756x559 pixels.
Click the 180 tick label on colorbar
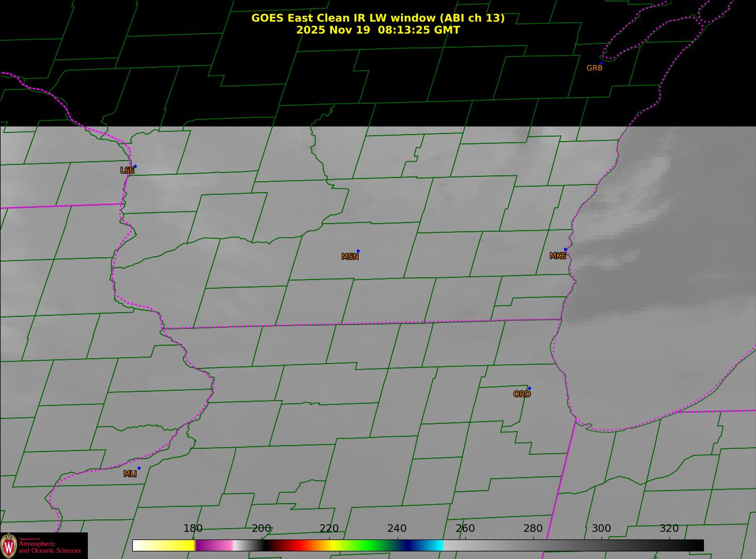point(193,529)
